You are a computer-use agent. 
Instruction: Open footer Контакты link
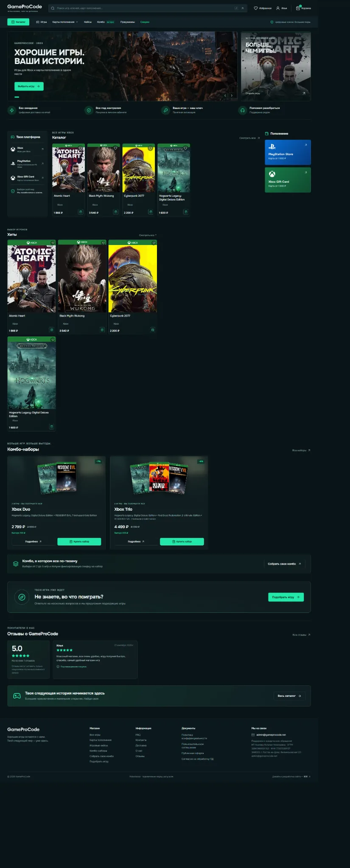click(x=141, y=740)
